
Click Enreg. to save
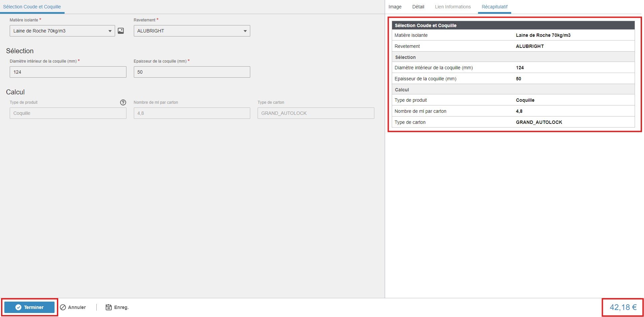121,307
